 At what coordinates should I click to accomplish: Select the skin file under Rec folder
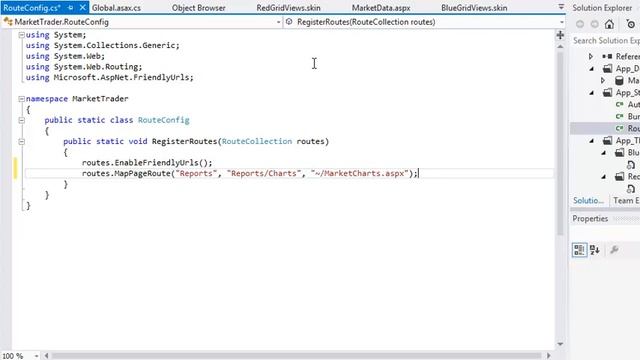pyautogui.click(x=631, y=189)
